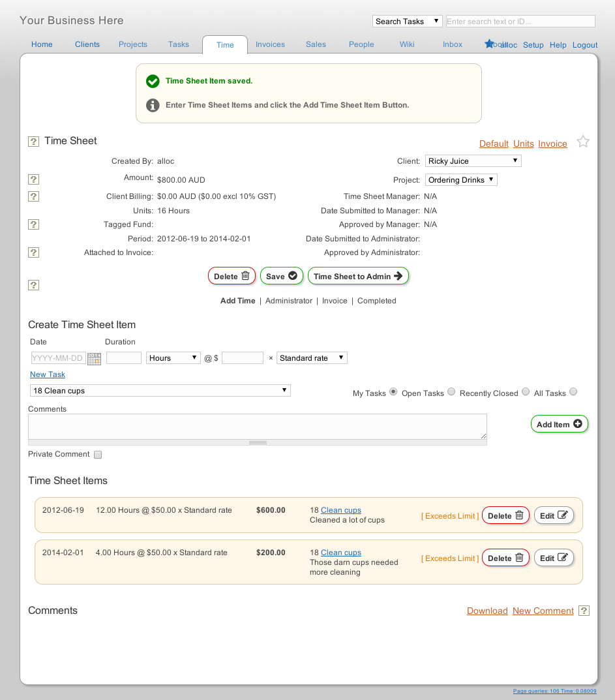Screen dimensions: 615x700
Task: Open the New Task link
Action: 47,374
